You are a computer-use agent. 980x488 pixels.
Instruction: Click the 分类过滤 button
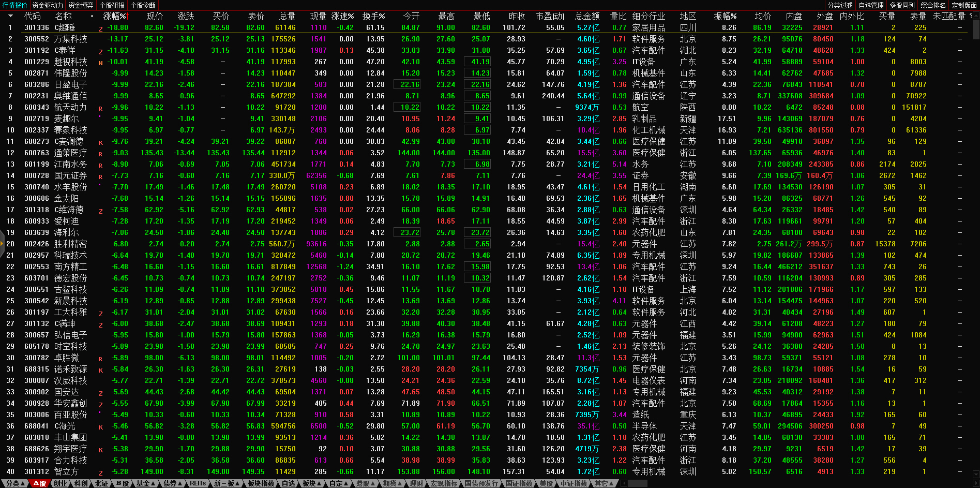840,5
